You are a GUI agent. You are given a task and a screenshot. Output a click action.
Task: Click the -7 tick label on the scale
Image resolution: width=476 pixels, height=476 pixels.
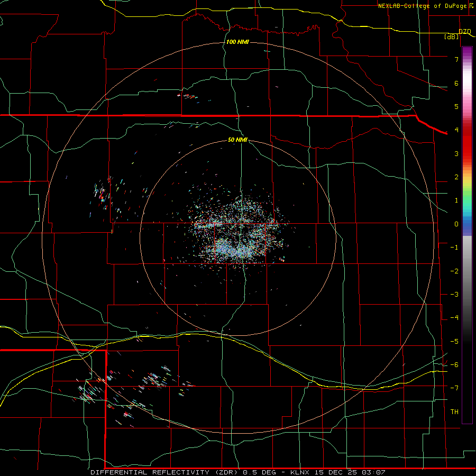[454, 388]
